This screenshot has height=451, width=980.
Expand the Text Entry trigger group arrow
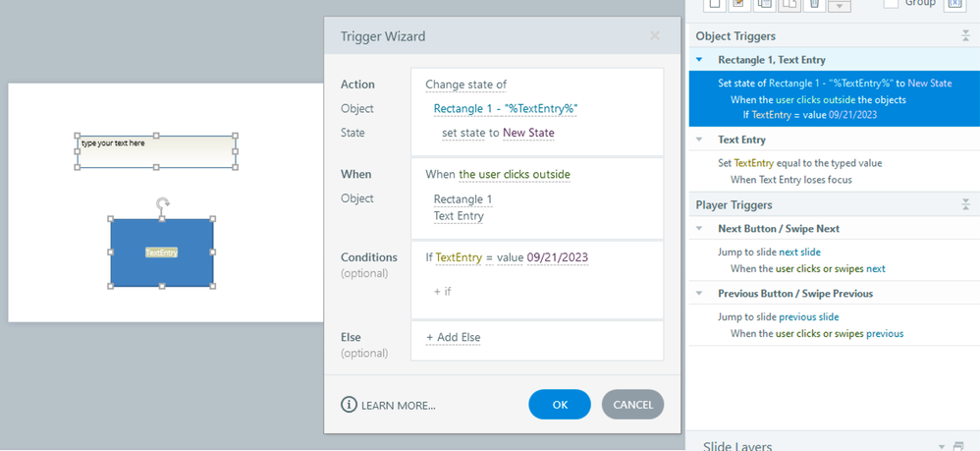coord(699,140)
